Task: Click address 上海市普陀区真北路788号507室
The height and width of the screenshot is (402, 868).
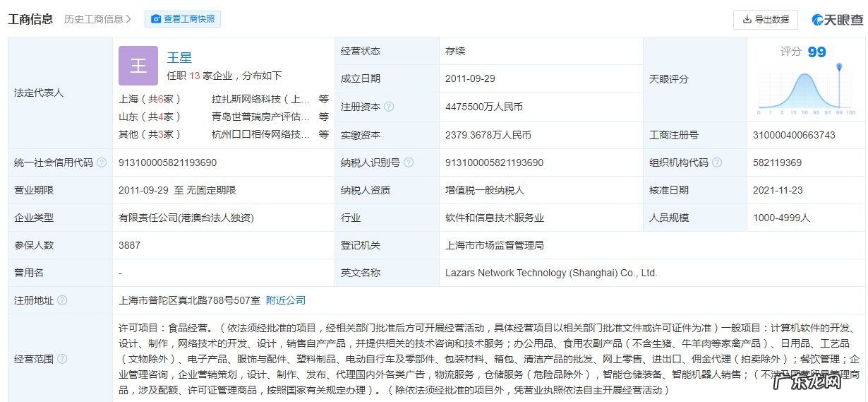Action: [189, 300]
